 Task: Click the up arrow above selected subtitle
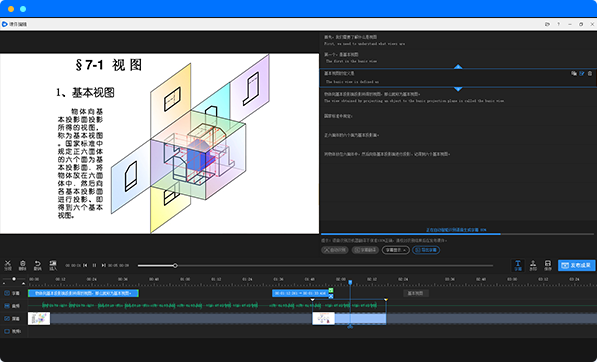click(458, 67)
